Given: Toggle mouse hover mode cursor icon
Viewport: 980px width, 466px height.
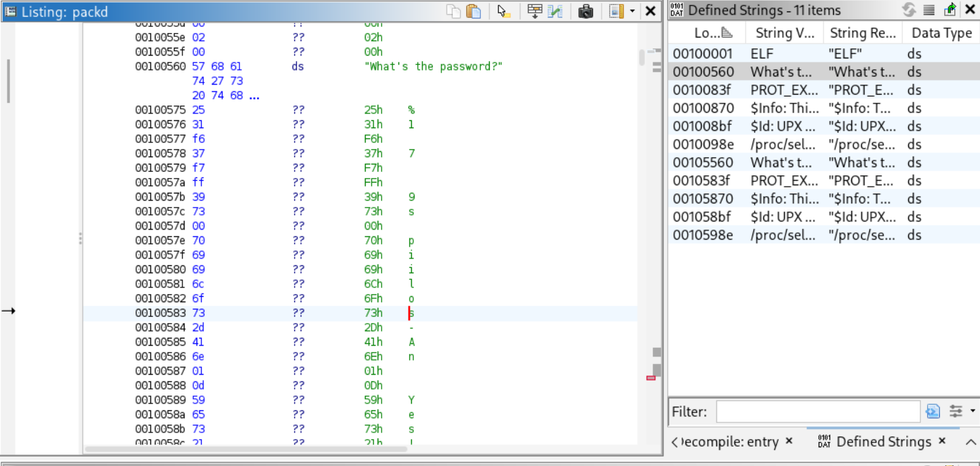Looking at the screenshot, I should click(x=504, y=11).
